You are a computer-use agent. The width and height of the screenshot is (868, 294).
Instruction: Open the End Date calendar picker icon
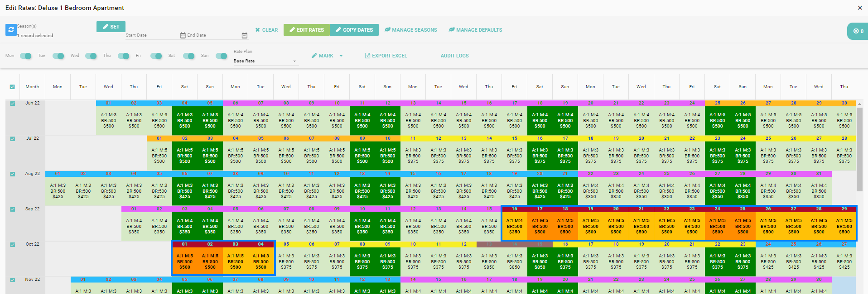(244, 35)
